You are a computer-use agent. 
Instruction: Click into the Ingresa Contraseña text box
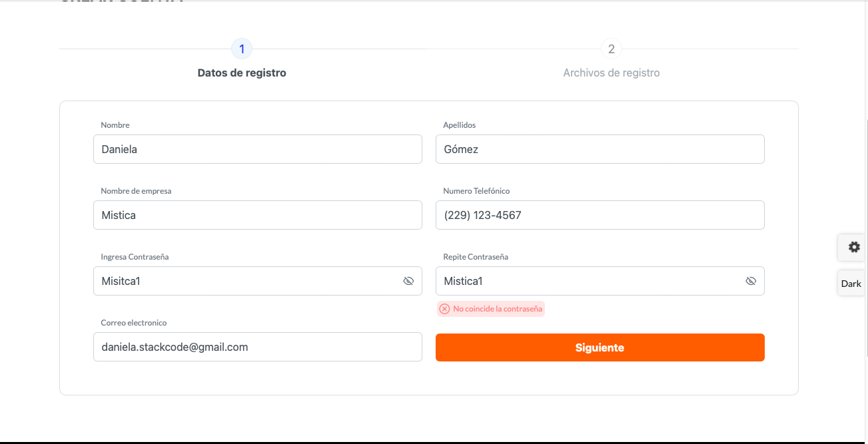(246, 281)
